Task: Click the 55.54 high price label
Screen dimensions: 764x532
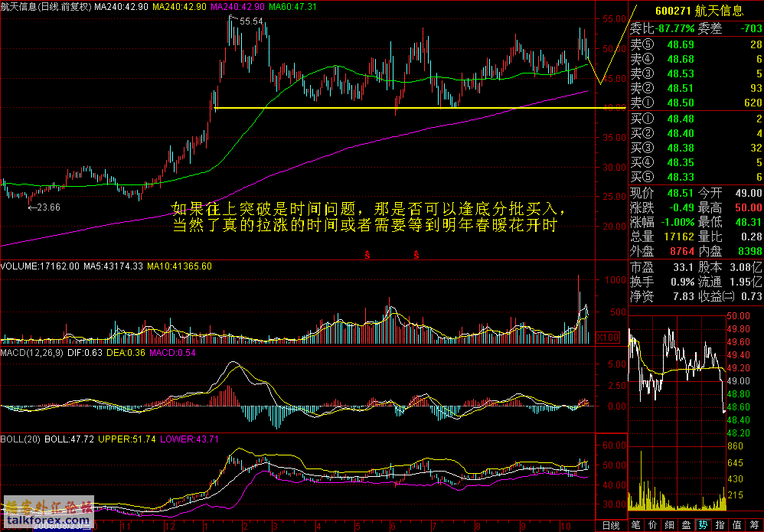Action: pos(251,21)
